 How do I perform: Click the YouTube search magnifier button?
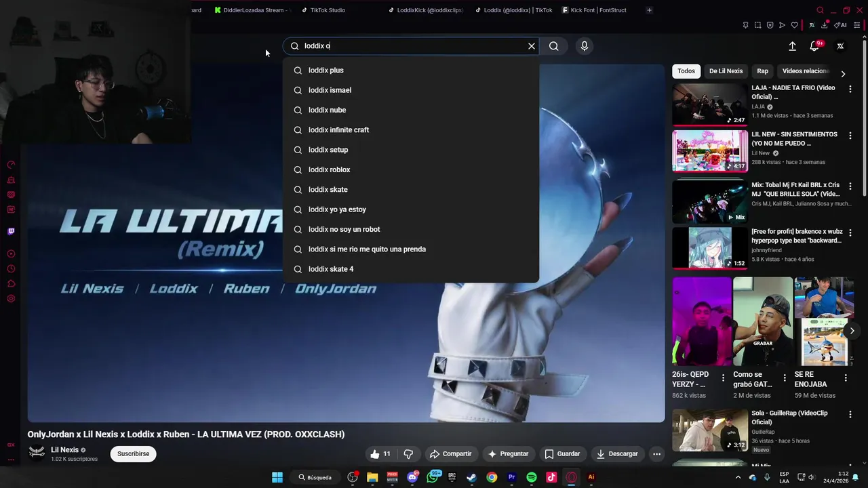point(554,46)
